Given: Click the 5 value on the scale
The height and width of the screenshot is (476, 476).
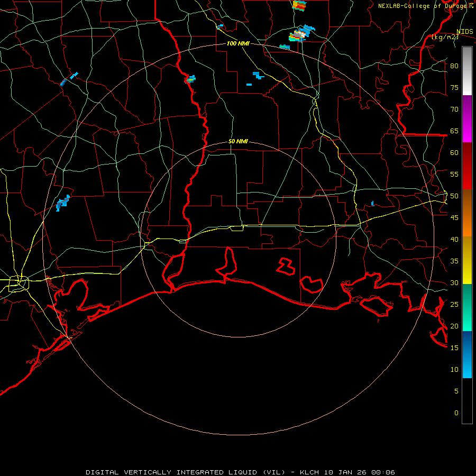Looking at the screenshot, I should pos(456,391).
